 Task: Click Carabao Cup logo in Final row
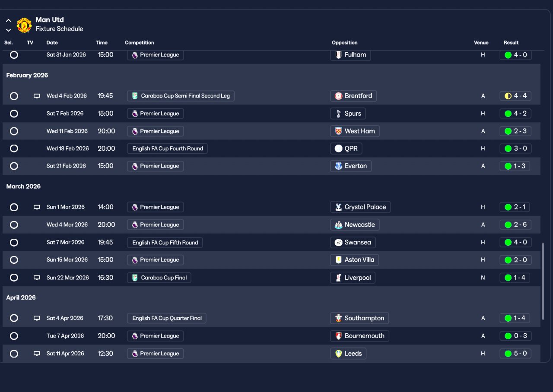click(x=135, y=278)
